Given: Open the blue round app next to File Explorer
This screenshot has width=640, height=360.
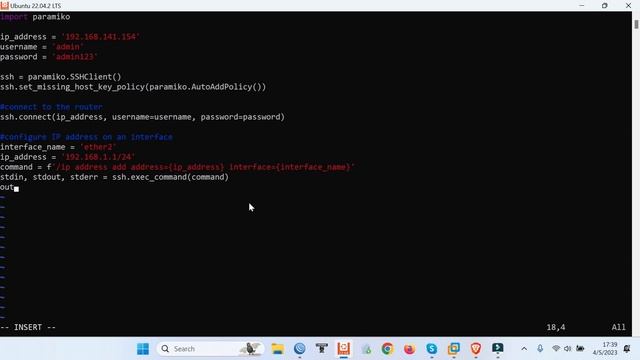Looking at the screenshot, I should point(300,349).
